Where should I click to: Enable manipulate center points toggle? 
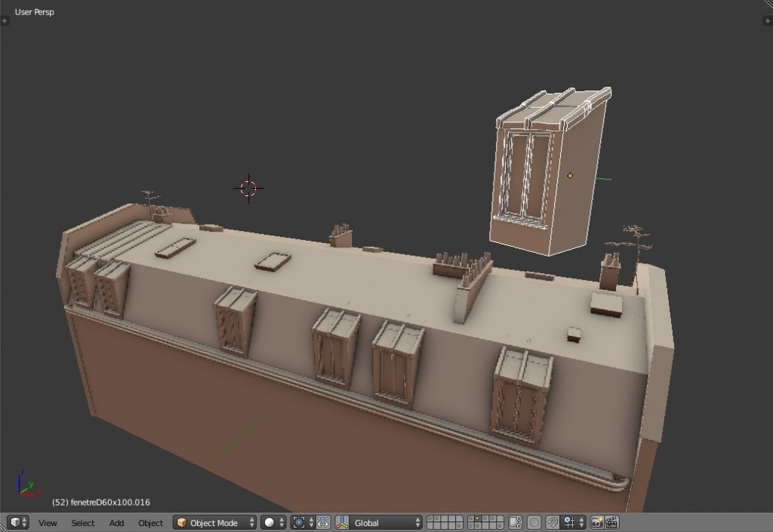point(323,522)
